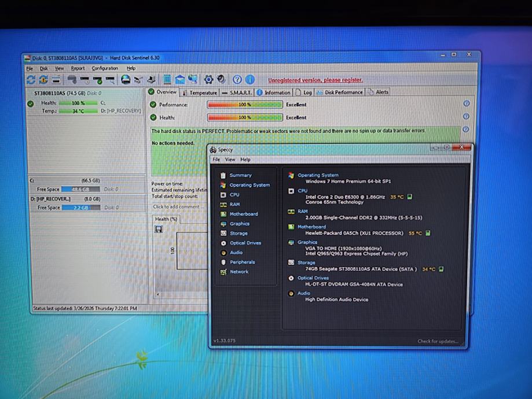Click the speaker sound toolbar icon
The image size is (532, 399).
coord(221,79)
